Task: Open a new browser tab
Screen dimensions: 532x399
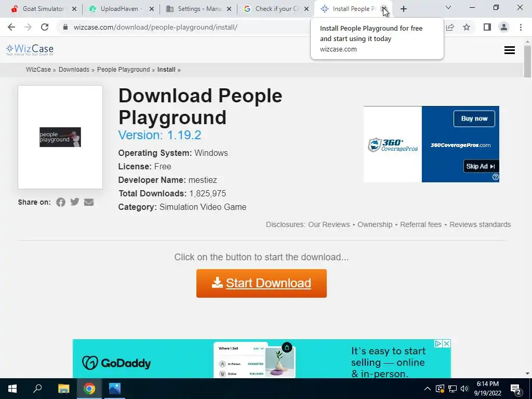Action: point(403,9)
